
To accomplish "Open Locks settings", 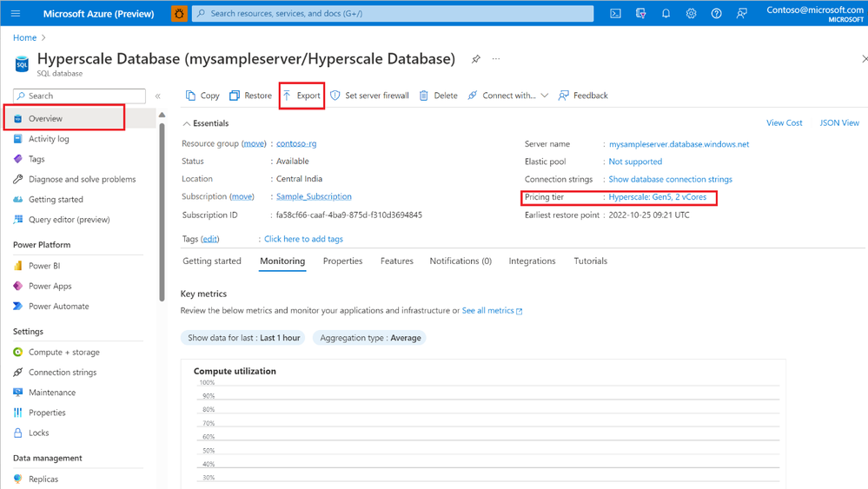I will [39, 433].
